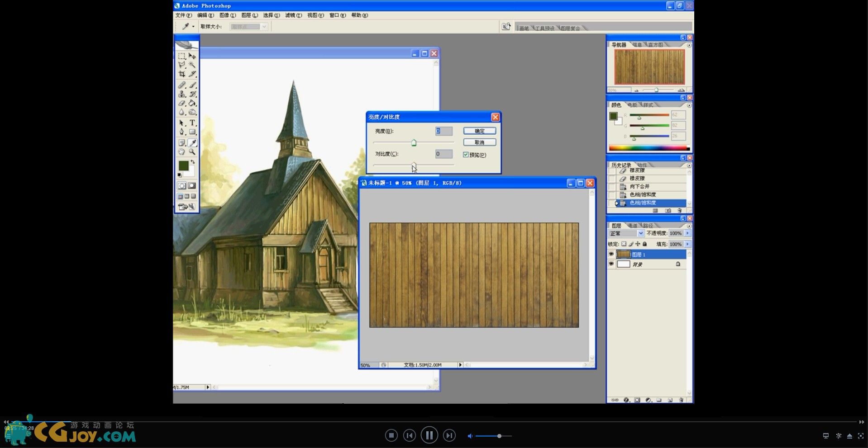Click 取消 (Cancel) in Brightness/Contrast dialog
This screenshot has width=868, height=448.
pyautogui.click(x=480, y=142)
